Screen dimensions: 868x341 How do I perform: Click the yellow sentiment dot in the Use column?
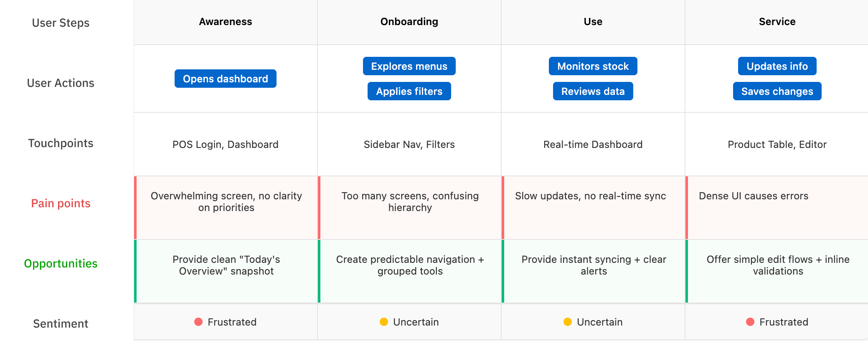pos(568,322)
